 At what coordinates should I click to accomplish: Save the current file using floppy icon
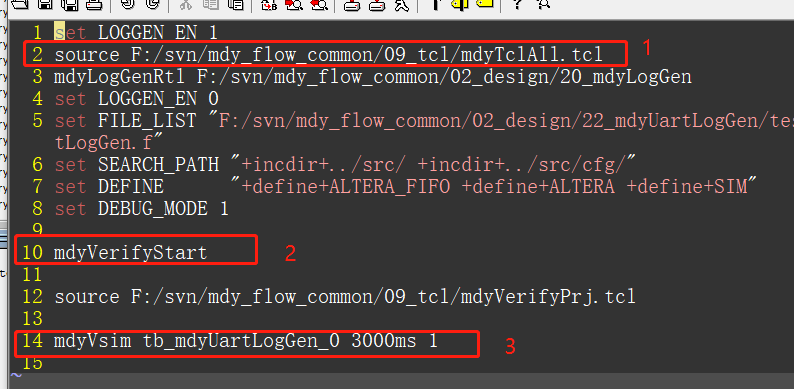[x=46, y=4]
